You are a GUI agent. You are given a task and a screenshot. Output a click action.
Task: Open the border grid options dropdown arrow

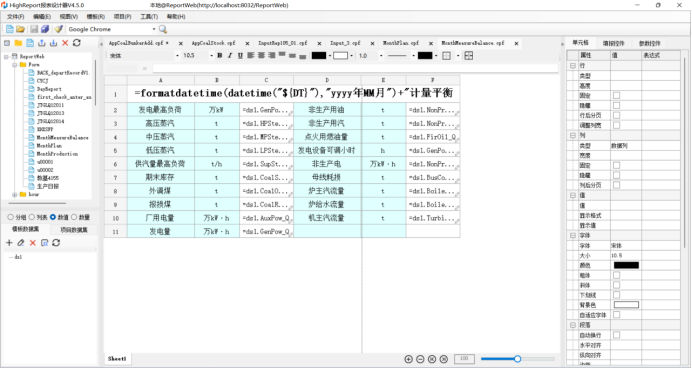(x=458, y=56)
